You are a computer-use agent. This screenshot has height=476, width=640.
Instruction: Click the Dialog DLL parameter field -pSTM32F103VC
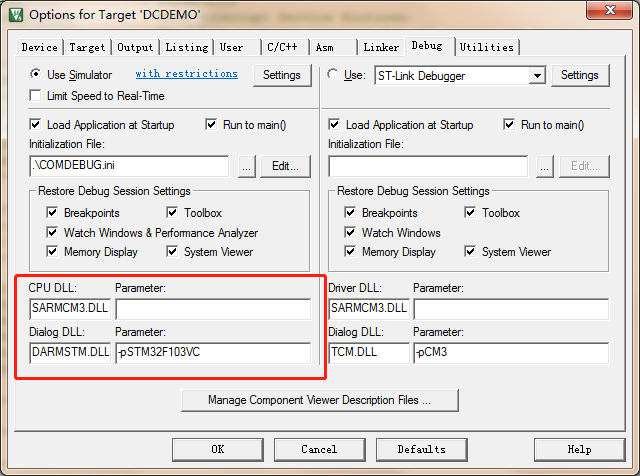212,352
